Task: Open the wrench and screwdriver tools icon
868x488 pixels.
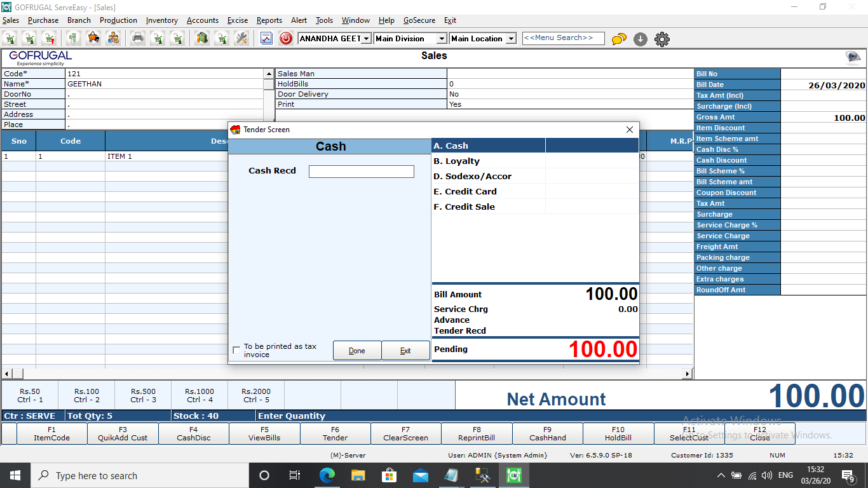Action: pos(241,38)
